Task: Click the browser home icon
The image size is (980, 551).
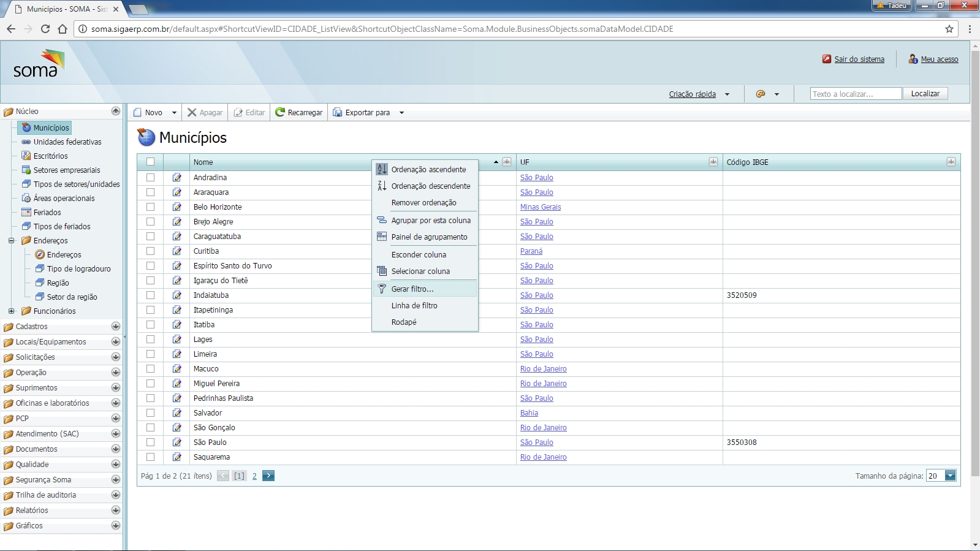Action: coord(63,29)
